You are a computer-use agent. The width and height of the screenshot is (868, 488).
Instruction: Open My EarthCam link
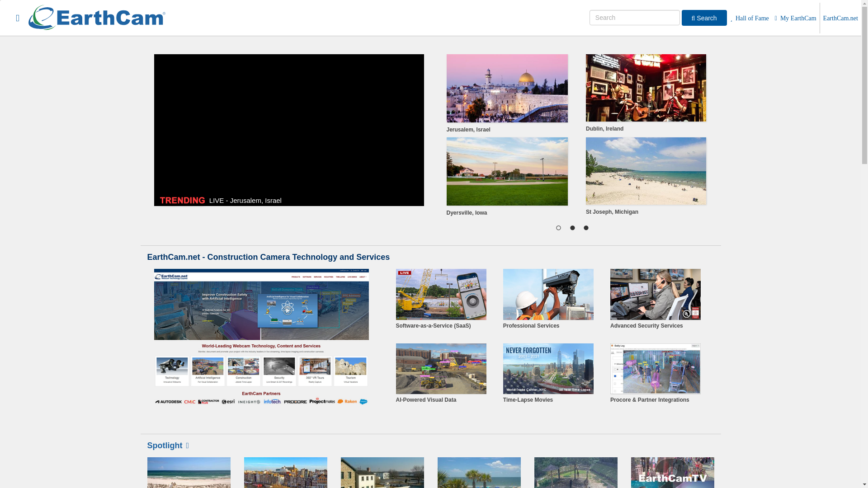(x=795, y=19)
